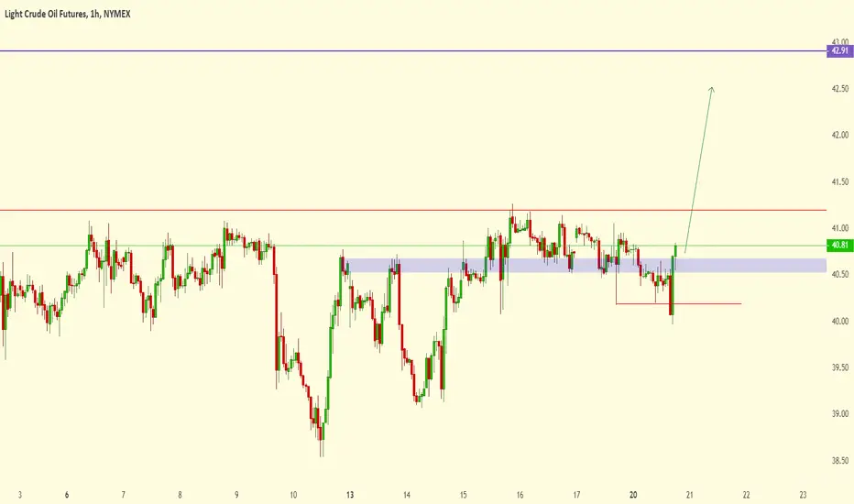Click date label 3 on time axis
This screenshot has height=504, width=854.
tap(20, 495)
